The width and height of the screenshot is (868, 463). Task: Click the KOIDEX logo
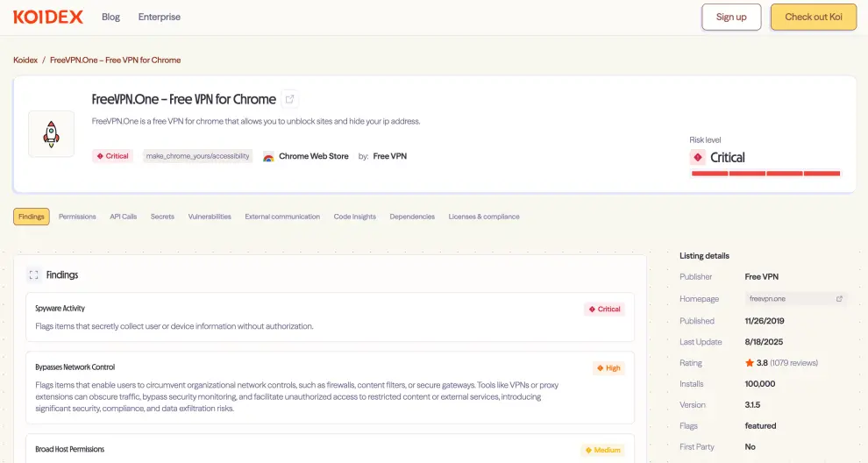point(48,17)
